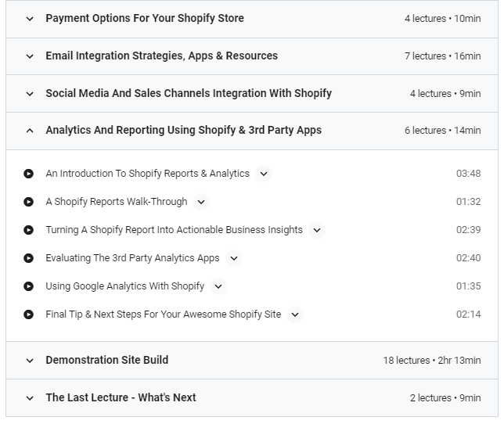The height and width of the screenshot is (424, 504).
Task: Open lecture Evaluating The 3rd Party Analytics Apps
Action: [x=132, y=258]
